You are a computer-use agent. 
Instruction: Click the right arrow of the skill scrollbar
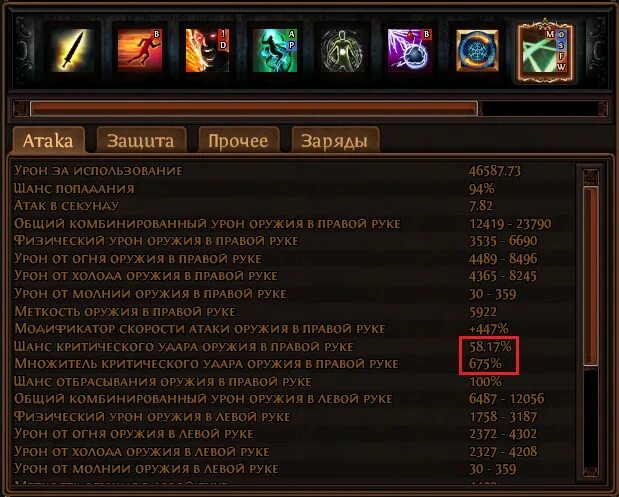coord(603,109)
